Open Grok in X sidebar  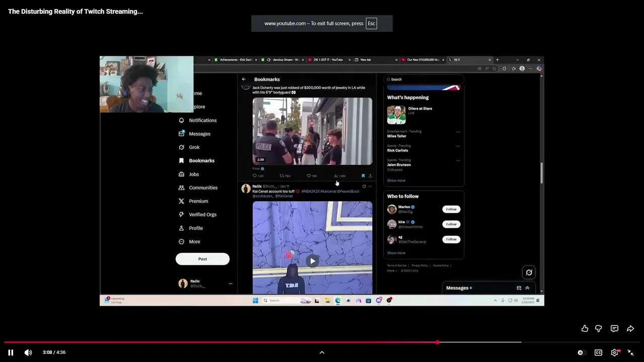tap(189, 147)
